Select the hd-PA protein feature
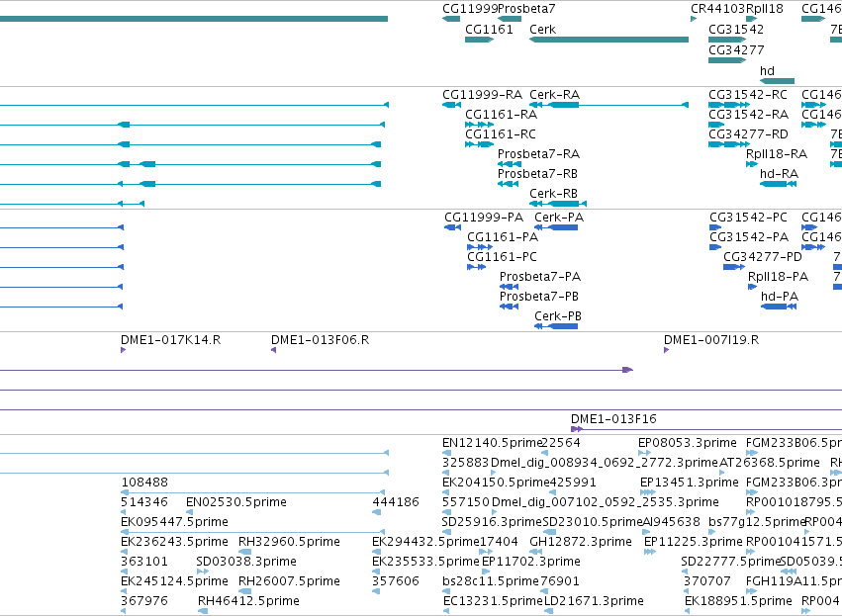The width and height of the screenshot is (842, 616). [779, 307]
